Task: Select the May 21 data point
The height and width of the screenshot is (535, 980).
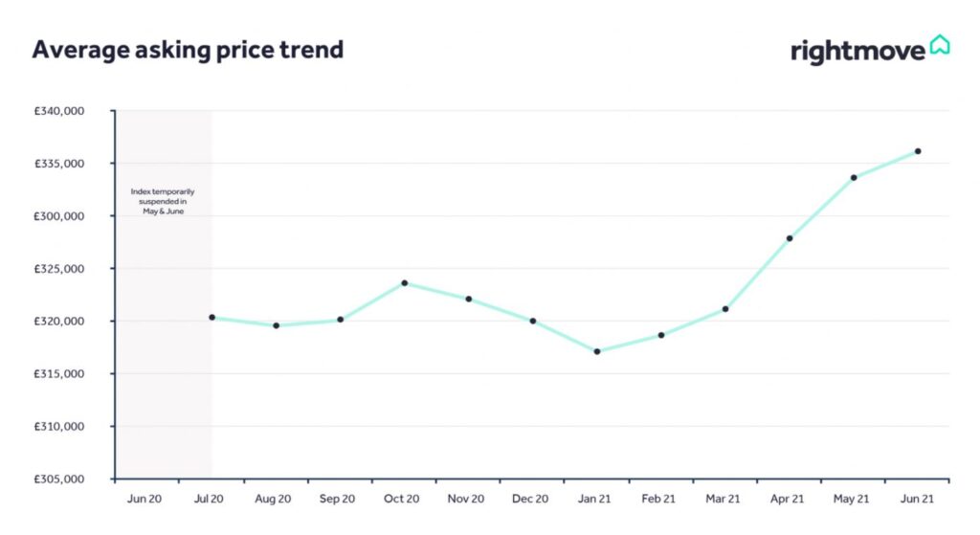Action: point(854,177)
